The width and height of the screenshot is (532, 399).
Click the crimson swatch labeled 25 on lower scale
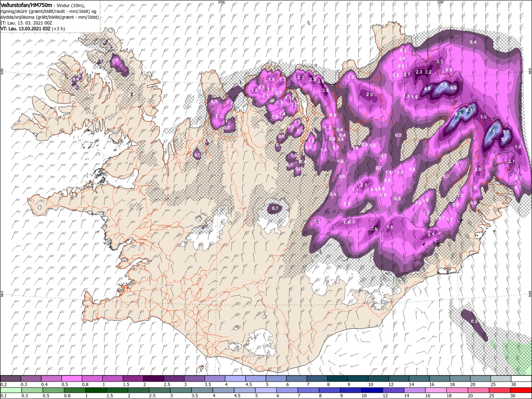[x=500, y=390]
